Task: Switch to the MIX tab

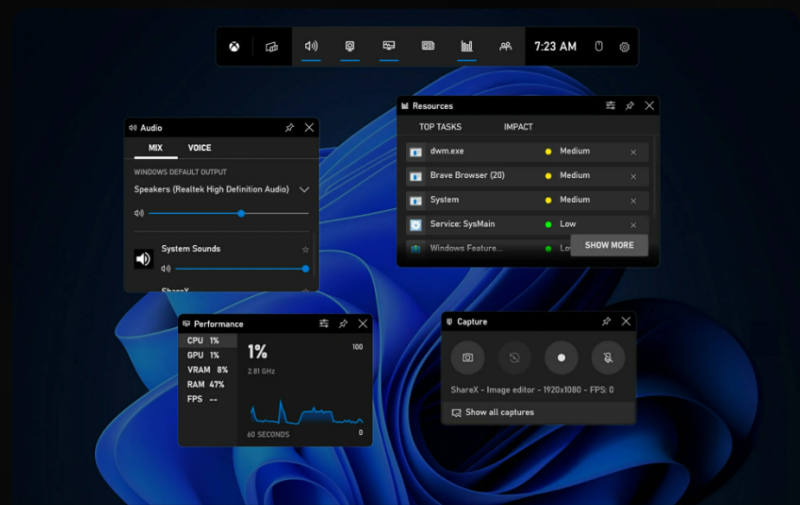Action: (x=156, y=148)
